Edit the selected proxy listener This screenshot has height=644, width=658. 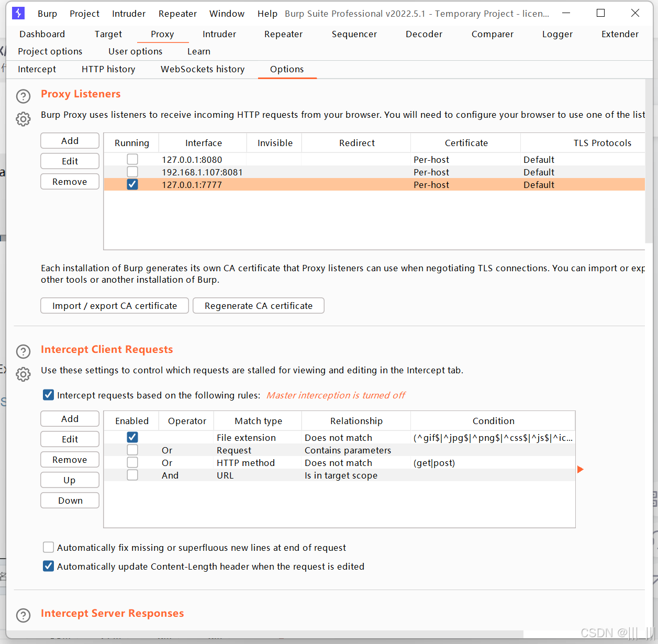click(70, 161)
